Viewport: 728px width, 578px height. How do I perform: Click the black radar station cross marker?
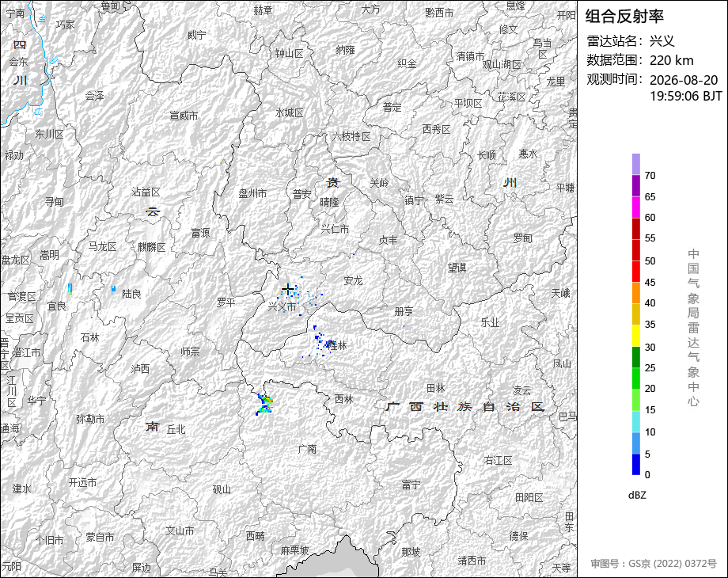click(x=287, y=290)
